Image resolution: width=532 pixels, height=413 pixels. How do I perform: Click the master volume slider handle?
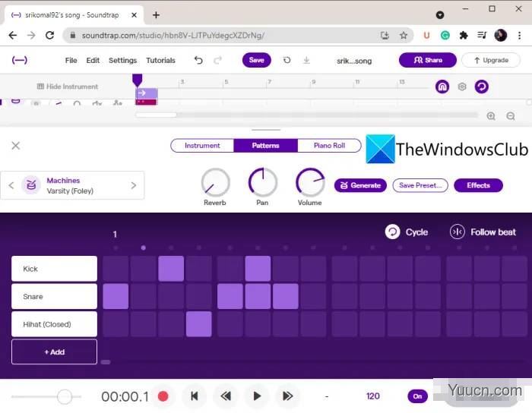65,396
